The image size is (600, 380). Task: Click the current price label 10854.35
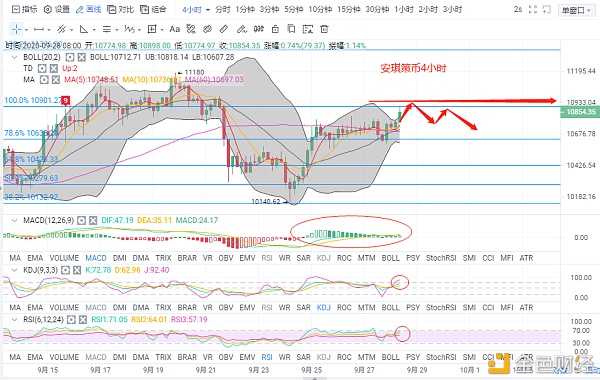pyautogui.click(x=580, y=112)
